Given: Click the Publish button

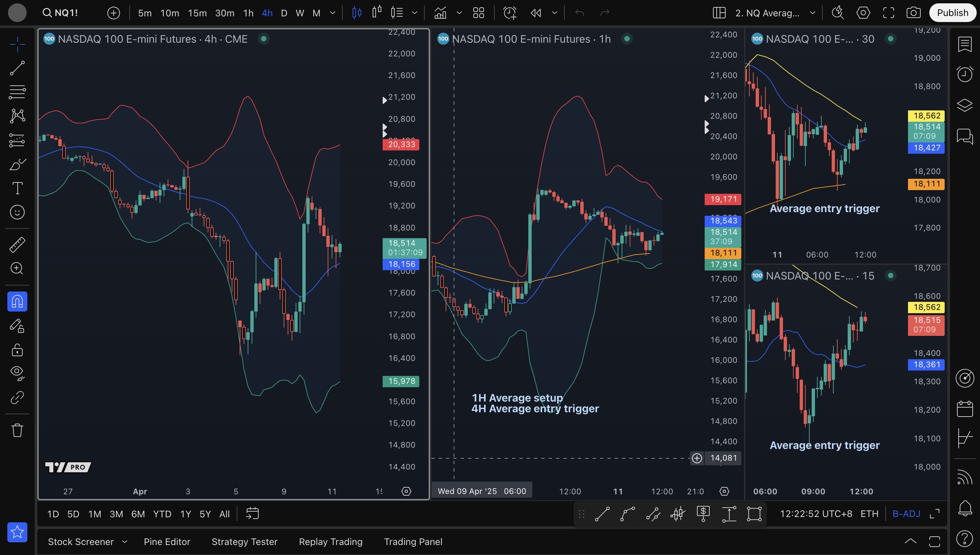Looking at the screenshot, I should coord(952,13).
